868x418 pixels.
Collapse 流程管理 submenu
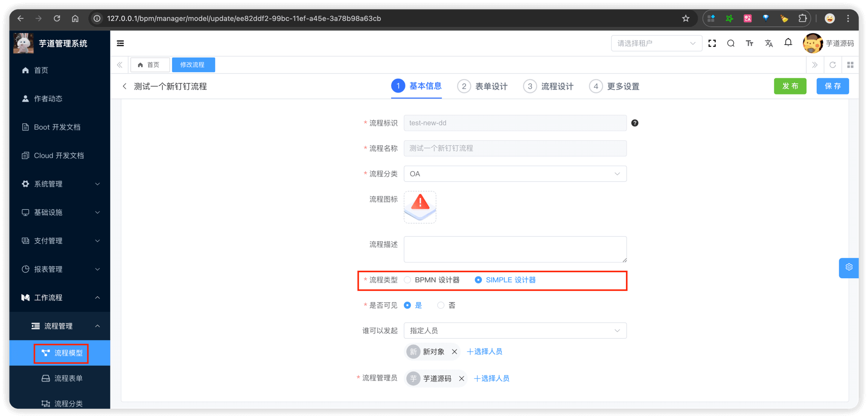60,326
